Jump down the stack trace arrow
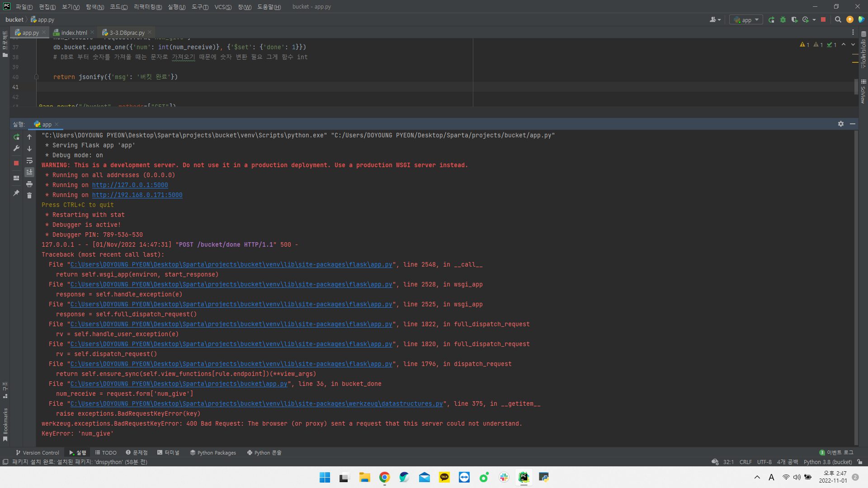This screenshot has width=868, height=488. pos(29,149)
